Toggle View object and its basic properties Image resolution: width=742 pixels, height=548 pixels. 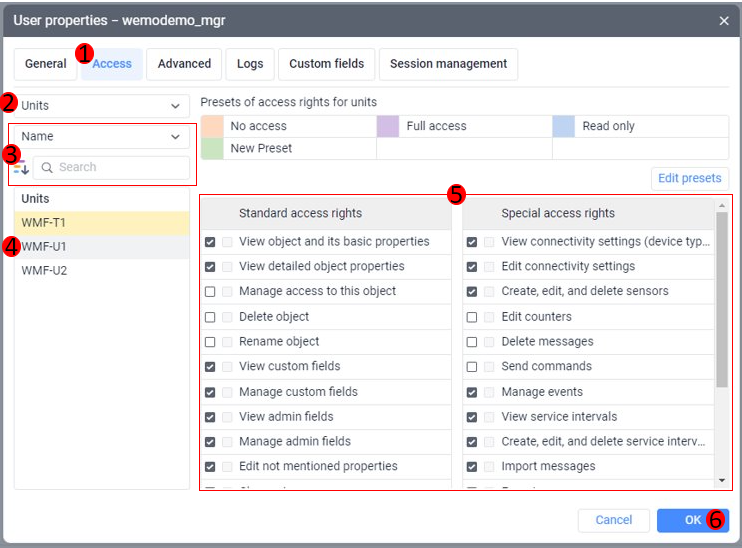[210, 242]
